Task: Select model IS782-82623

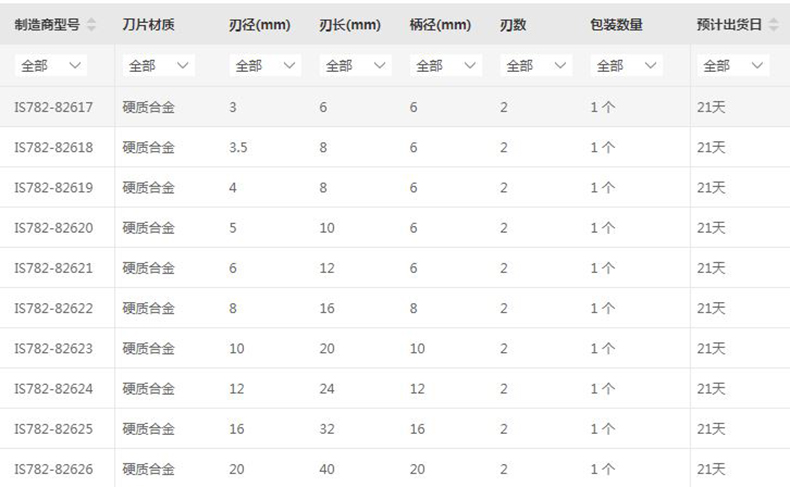Action: coord(53,349)
